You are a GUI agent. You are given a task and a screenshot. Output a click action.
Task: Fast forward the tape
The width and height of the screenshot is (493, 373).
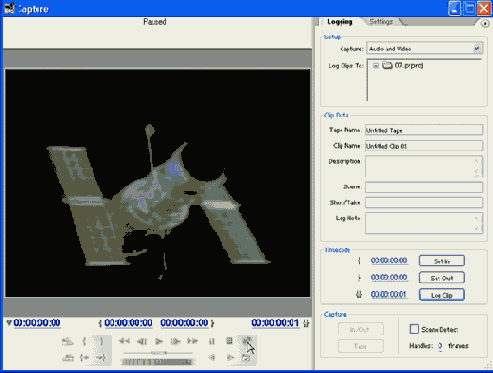[x=193, y=341]
